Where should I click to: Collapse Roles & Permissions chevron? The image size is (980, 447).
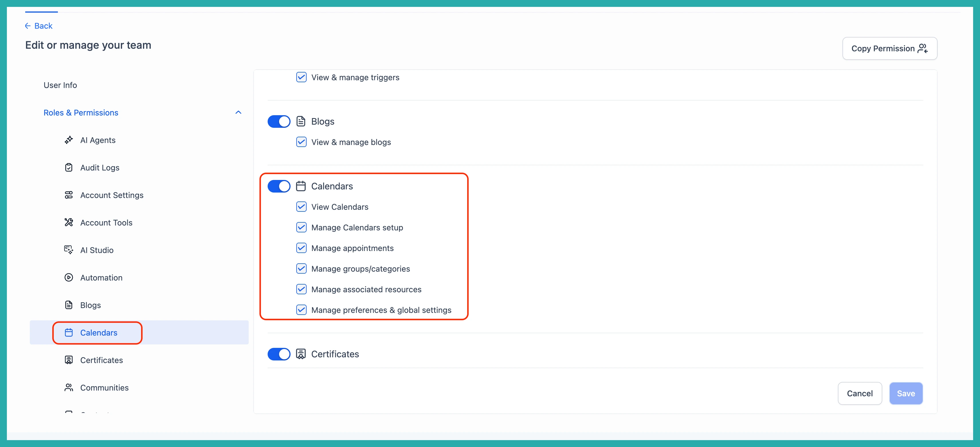tap(238, 113)
